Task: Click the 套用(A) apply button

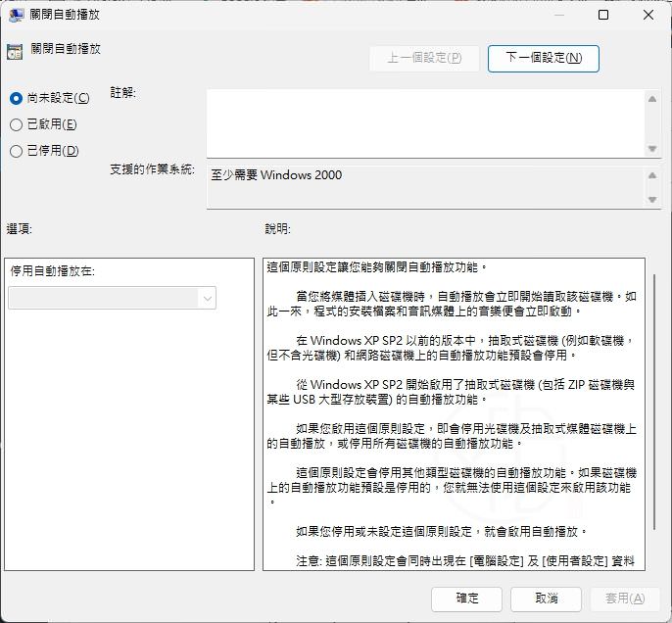Action: click(x=625, y=599)
